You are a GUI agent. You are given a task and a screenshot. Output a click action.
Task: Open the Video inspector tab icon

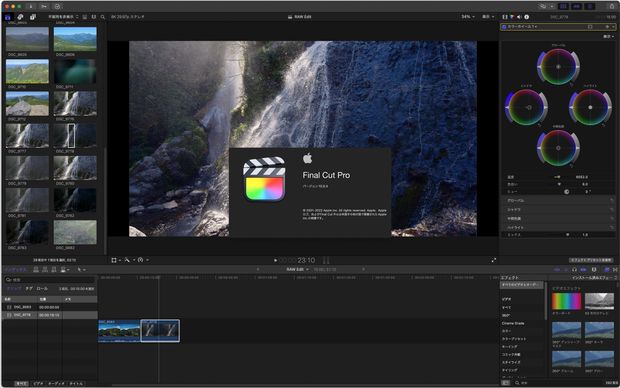click(505, 17)
